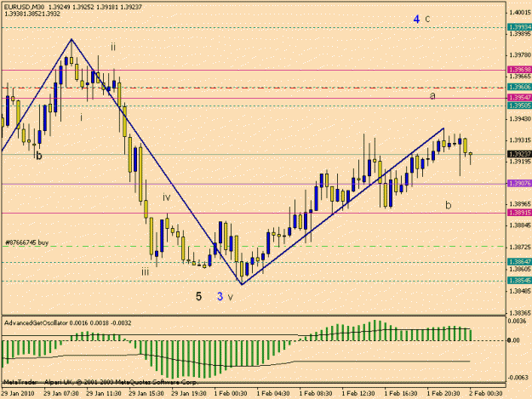The height and width of the screenshot is (399, 532).
Task: Click the wave iii label
Action: [x=146, y=271]
